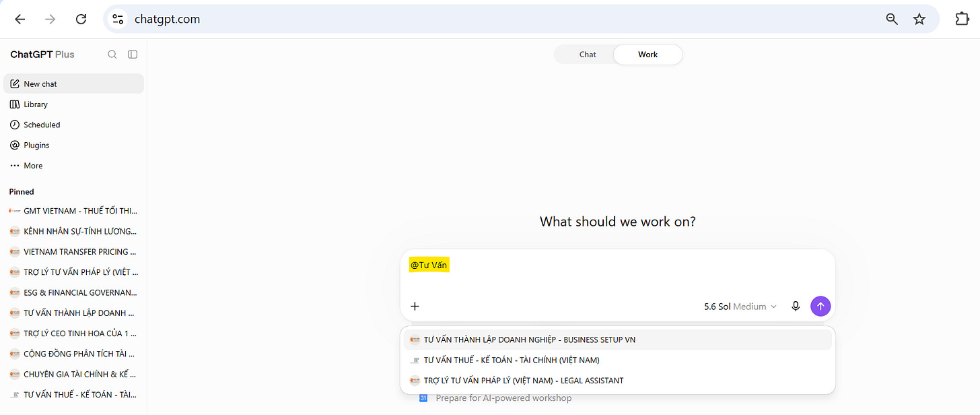Switch to the Work tab
Image resolution: width=980 pixels, height=415 pixels.
tap(647, 55)
